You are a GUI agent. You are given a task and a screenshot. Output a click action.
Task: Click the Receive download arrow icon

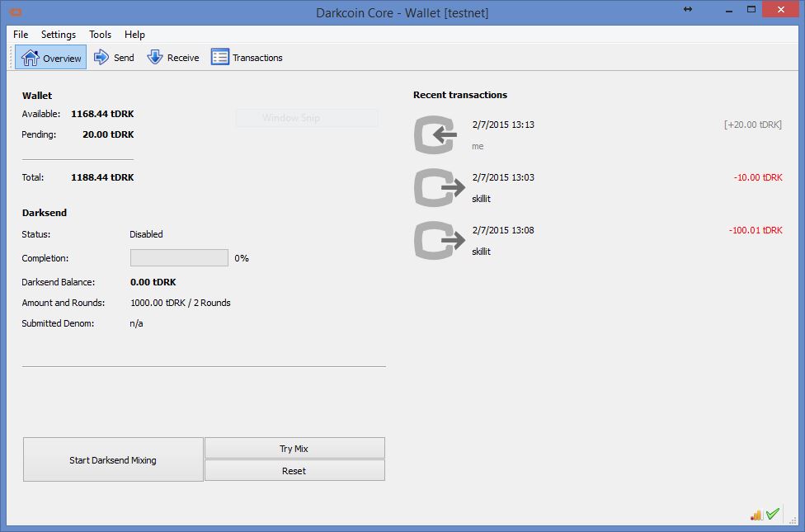[x=154, y=57]
